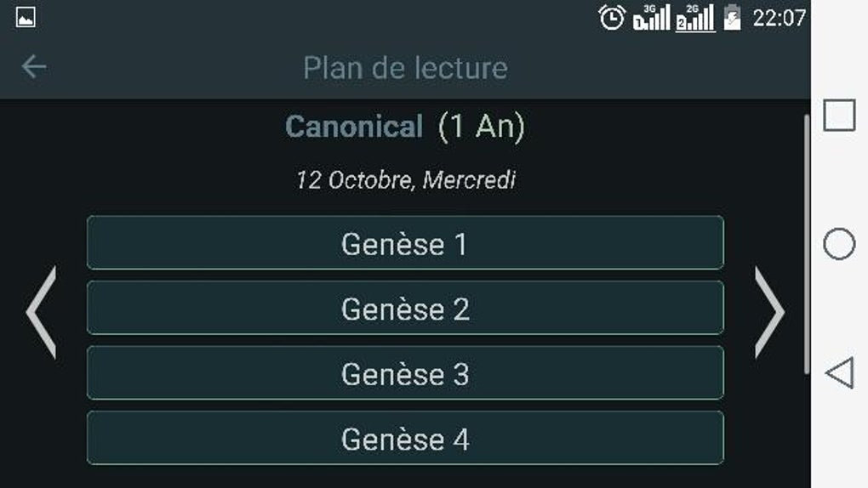The image size is (868, 488).
Task: Tap the 2G signal strength icon
Action: coord(694,17)
